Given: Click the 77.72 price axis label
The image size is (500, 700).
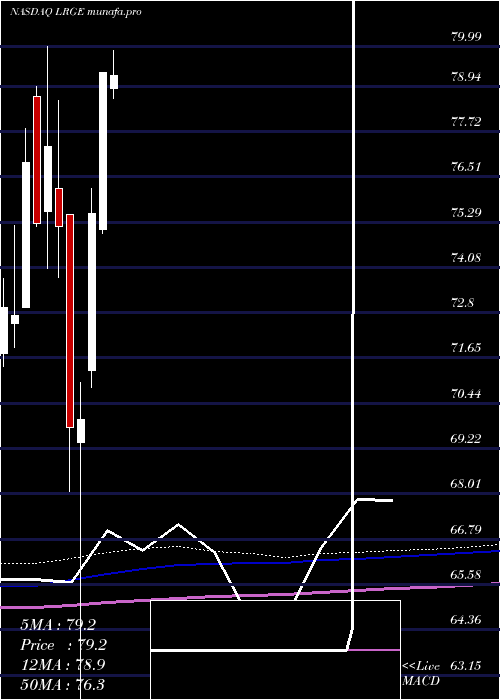Looking at the screenshot, I should click(466, 121).
